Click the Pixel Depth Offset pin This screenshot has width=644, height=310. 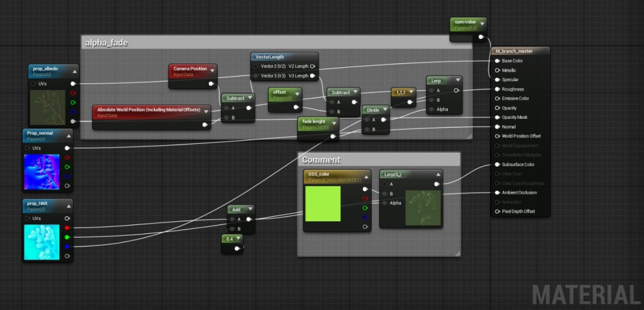497,211
